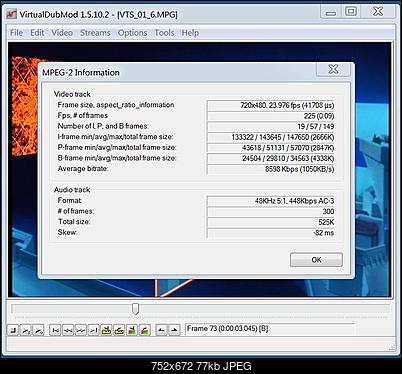Click the skew value -82 ms
The width and height of the screenshot is (402, 374).
click(x=271, y=233)
